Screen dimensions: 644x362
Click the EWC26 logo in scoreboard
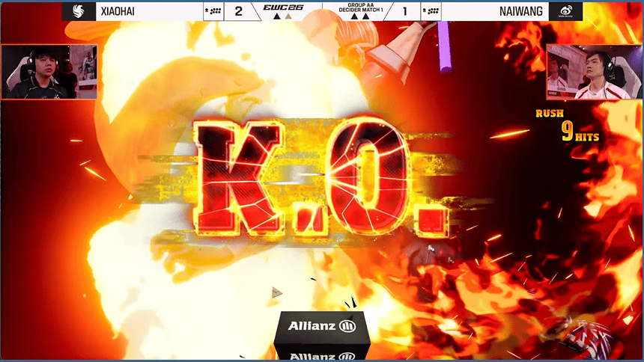pyautogui.click(x=283, y=7)
